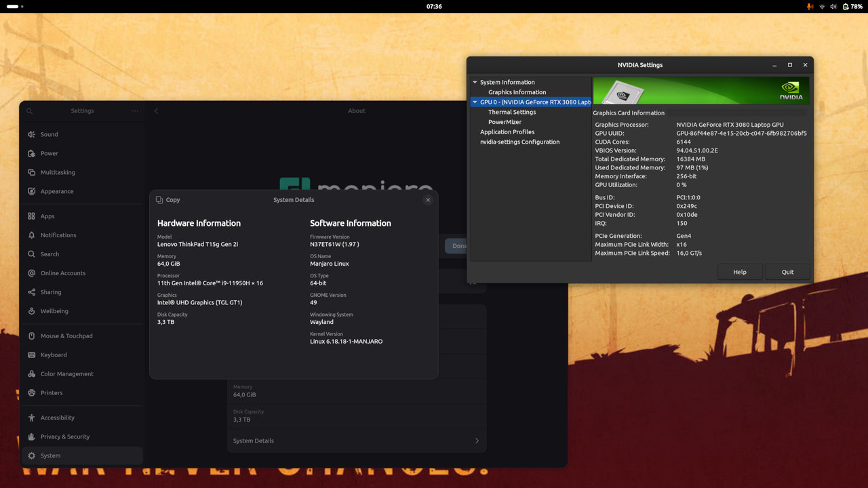
Task: Open Sound settings in sidebar
Action: tap(82, 134)
